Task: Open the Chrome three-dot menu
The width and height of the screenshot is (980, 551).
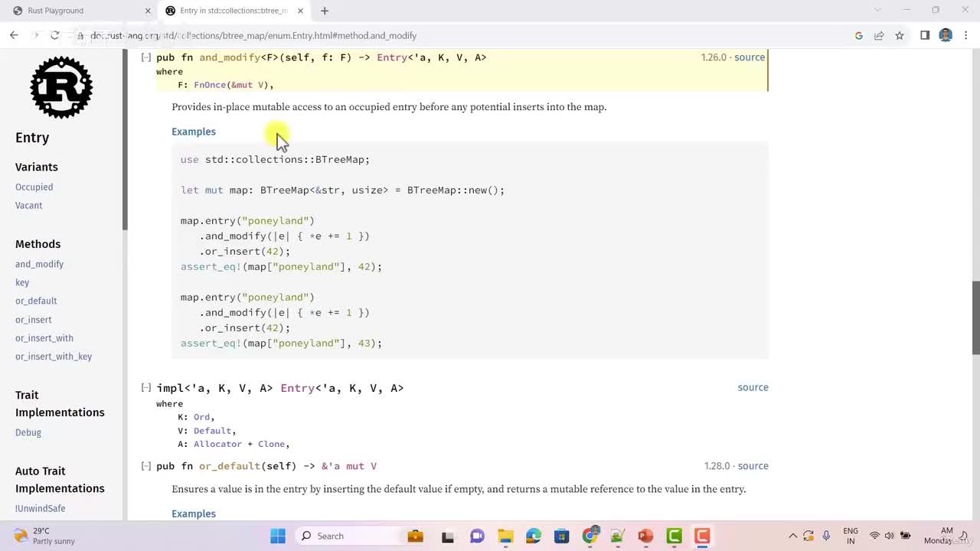Action: click(965, 35)
